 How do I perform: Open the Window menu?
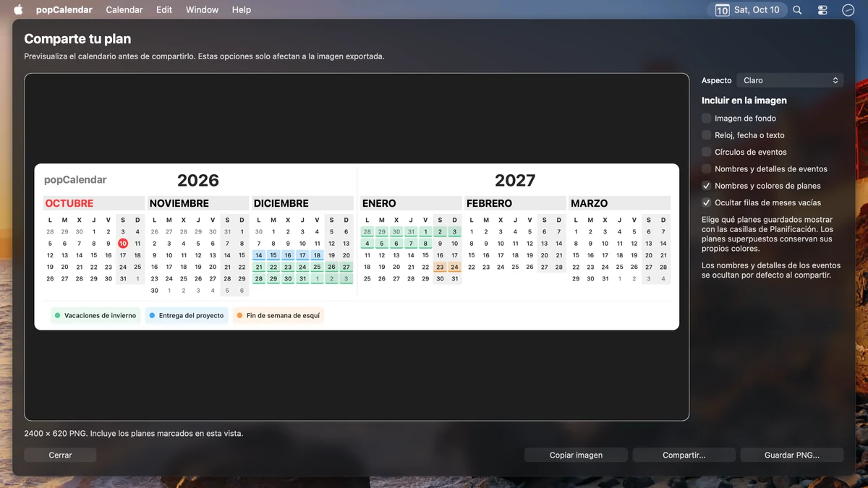click(x=202, y=10)
